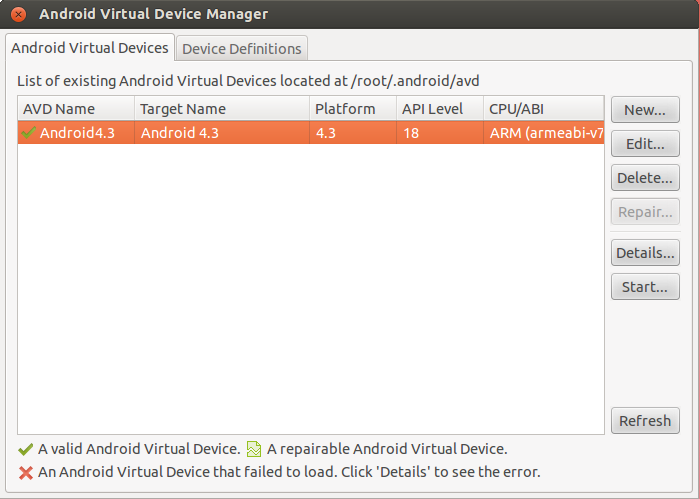The image size is (700, 499).
Task: Click the green checkmark icon beside Android4.3
Action: click(28, 132)
